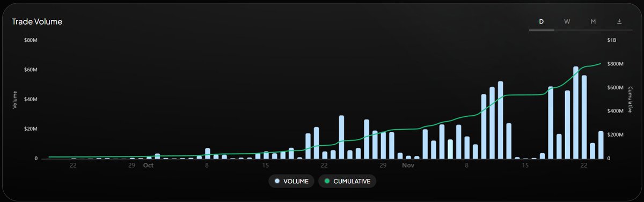Image resolution: width=644 pixels, height=202 pixels.
Task: Switch to the daily D view tab
Action: pos(541,21)
